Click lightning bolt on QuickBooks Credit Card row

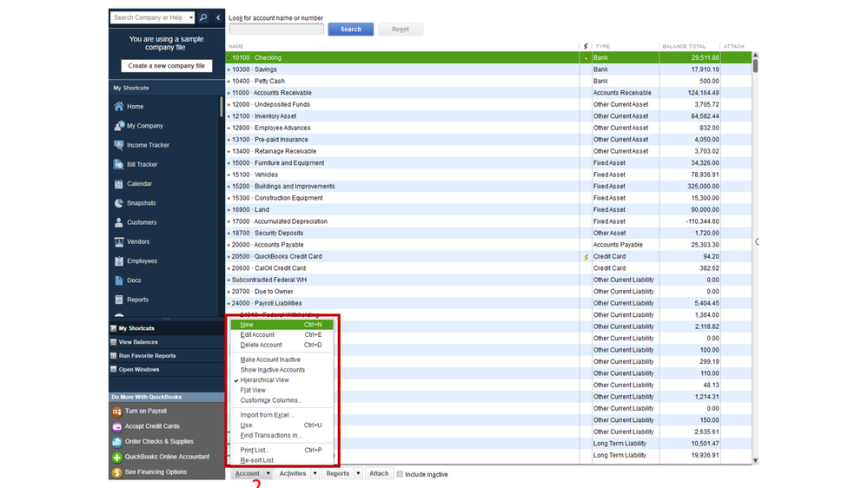(586, 257)
